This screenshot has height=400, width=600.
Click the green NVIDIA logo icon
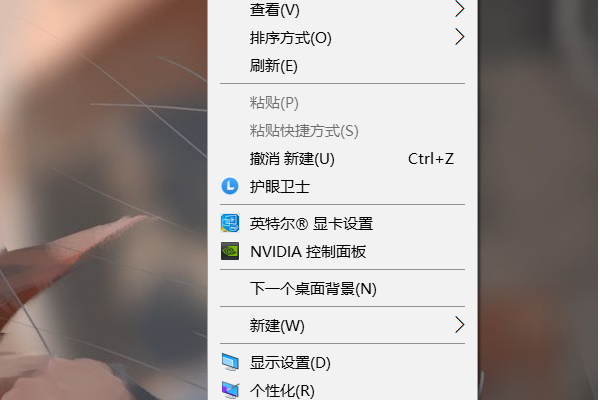[x=230, y=251]
